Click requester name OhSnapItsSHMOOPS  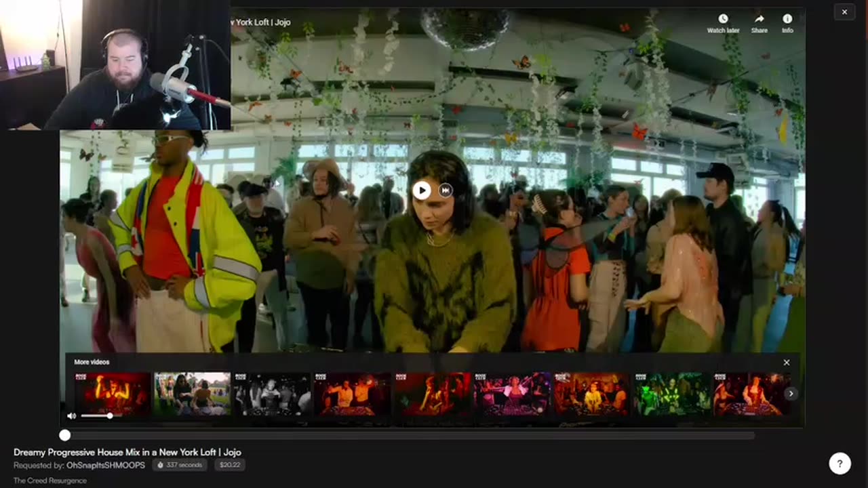pyautogui.click(x=105, y=465)
